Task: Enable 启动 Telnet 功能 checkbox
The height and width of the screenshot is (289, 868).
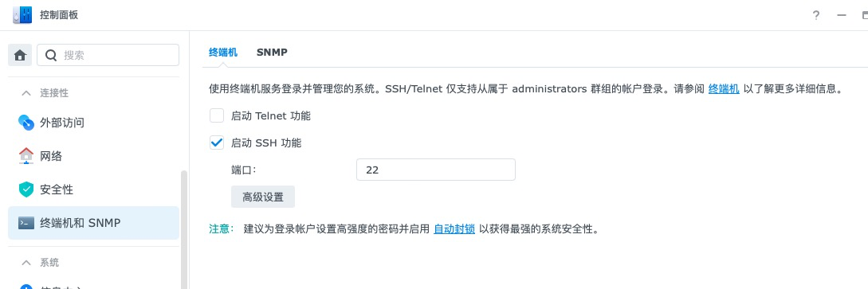Action: [217, 116]
